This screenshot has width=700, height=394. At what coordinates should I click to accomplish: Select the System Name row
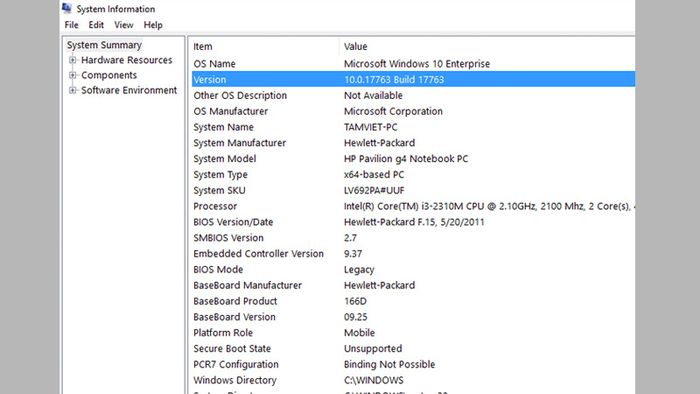coord(413,127)
